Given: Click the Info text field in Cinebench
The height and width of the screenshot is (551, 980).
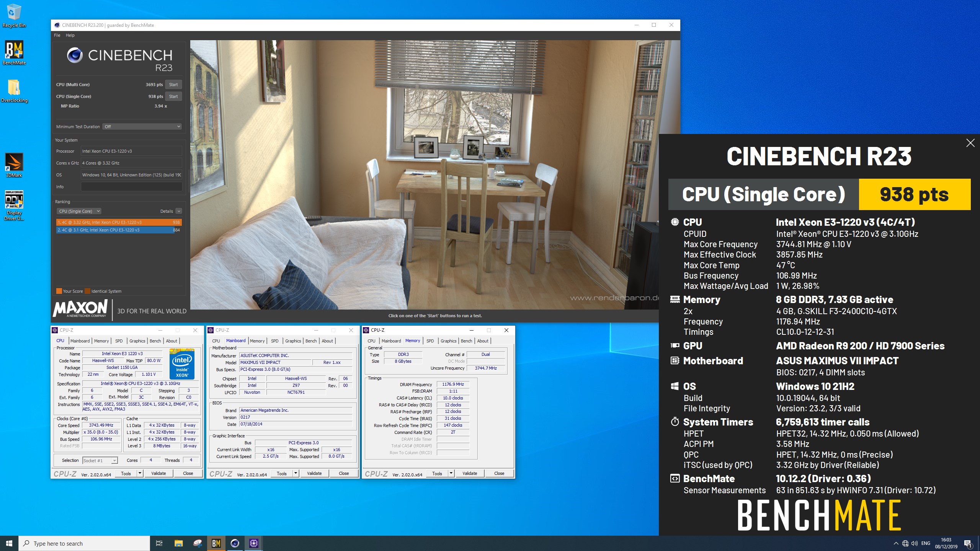Looking at the screenshot, I should tap(131, 187).
